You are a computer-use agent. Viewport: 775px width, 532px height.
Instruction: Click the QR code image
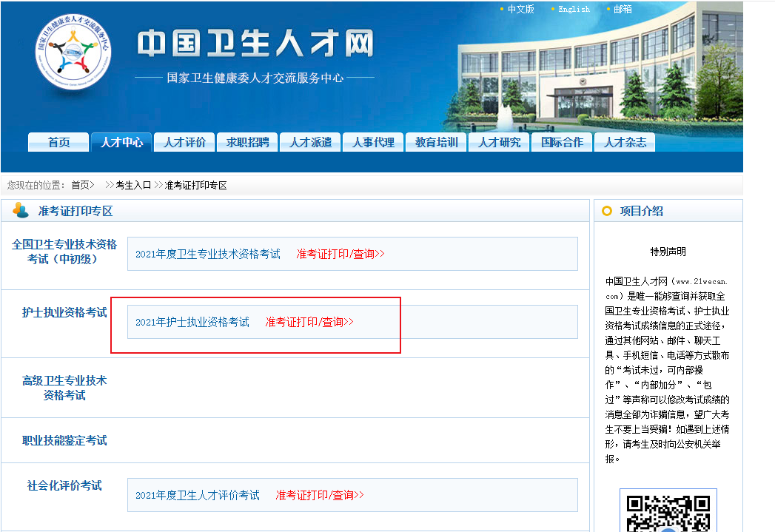[668, 512]
